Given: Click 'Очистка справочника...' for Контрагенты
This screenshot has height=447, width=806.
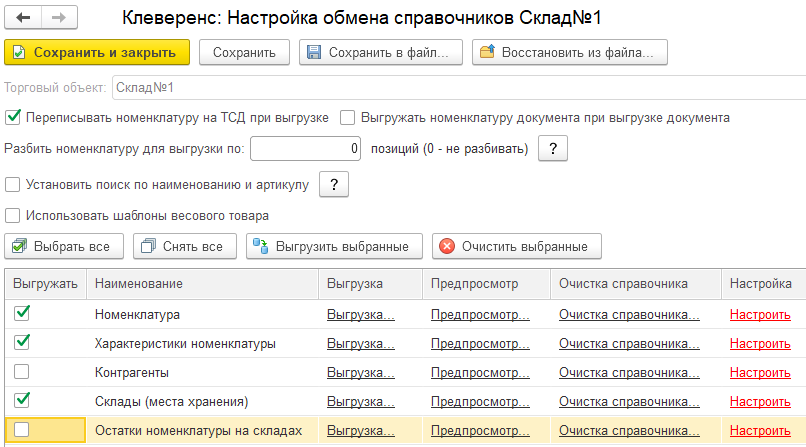Looking at the screenshot, I should pos(629,372).
